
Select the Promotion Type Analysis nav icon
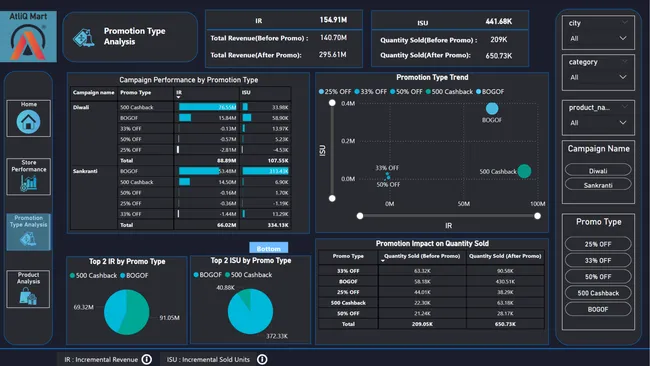28,238
